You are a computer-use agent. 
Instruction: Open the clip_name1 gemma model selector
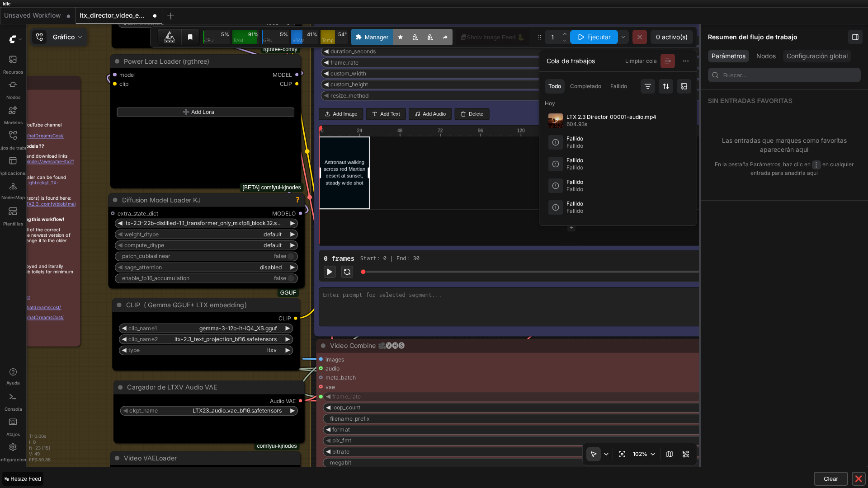[206, 328]
